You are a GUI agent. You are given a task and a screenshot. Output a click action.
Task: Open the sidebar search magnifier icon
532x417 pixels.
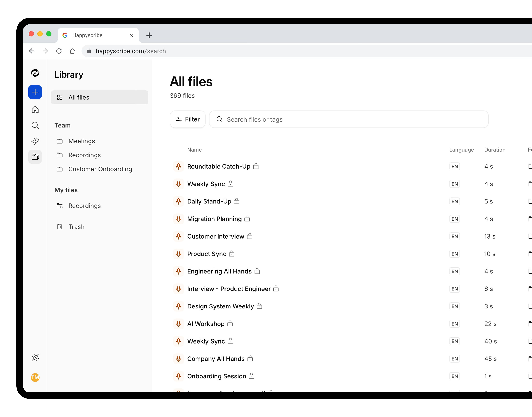pyautogui.click(x=35, y=125)
